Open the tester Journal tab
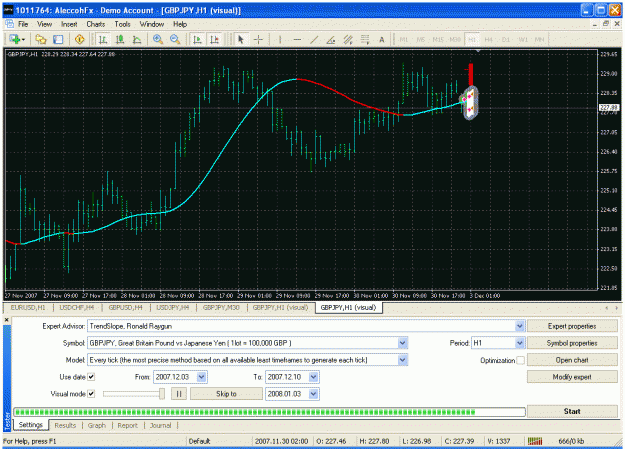The height and width of the screenshot is (449, 625). [160, 425]
